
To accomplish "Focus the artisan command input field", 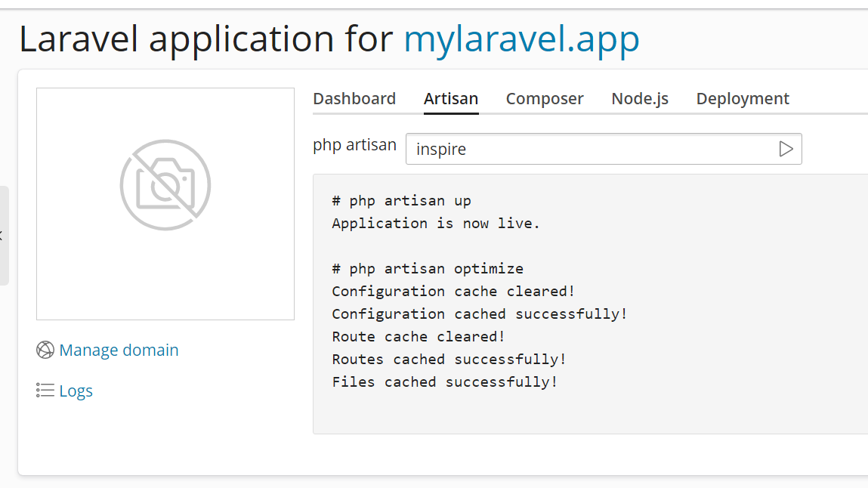I will click(x=589, y=149).
